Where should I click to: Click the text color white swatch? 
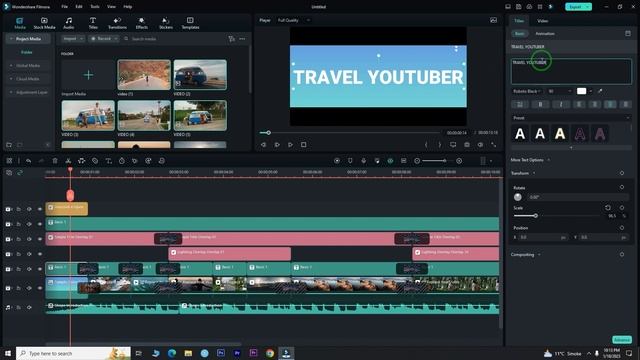point(581,91)
